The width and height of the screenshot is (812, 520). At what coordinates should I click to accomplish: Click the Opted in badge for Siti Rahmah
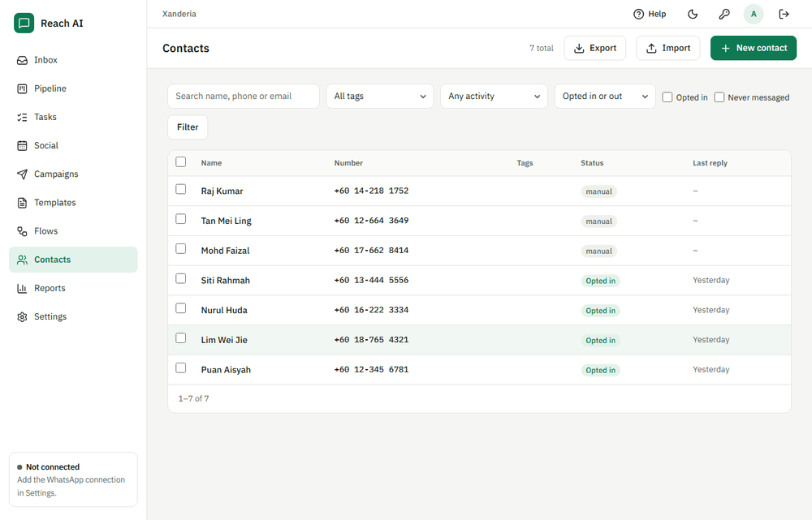point(601,281)
